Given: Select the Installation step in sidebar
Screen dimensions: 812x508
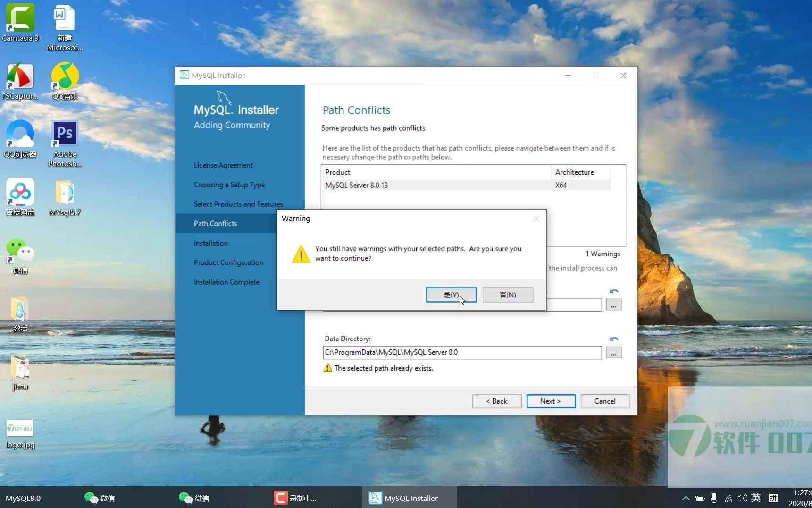Looking at the screenshot, I should point(211,243).
